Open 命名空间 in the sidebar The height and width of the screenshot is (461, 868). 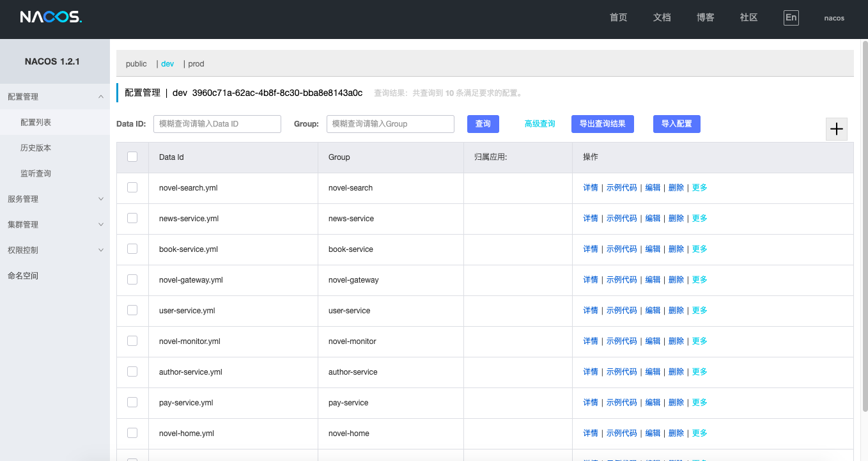point(23,276)
